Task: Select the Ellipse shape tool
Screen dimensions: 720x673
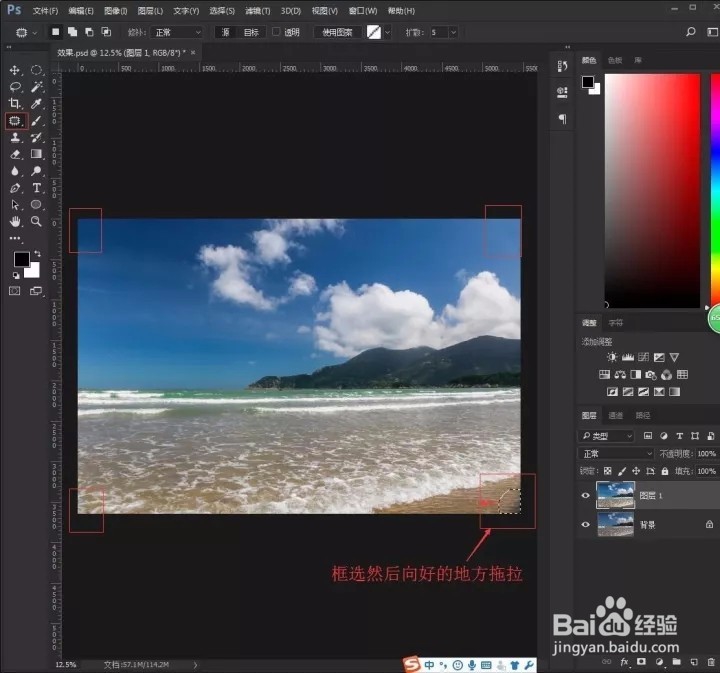Action: click(x=36, y=205)
